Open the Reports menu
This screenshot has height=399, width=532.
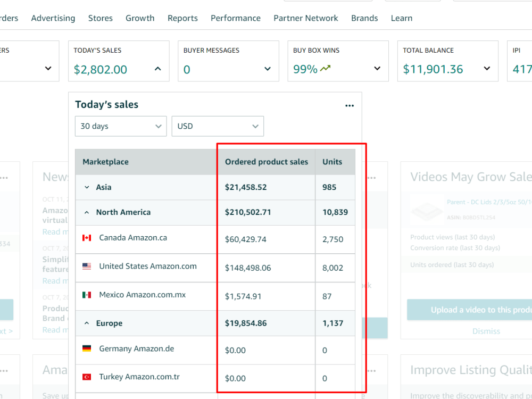point(182,18)
